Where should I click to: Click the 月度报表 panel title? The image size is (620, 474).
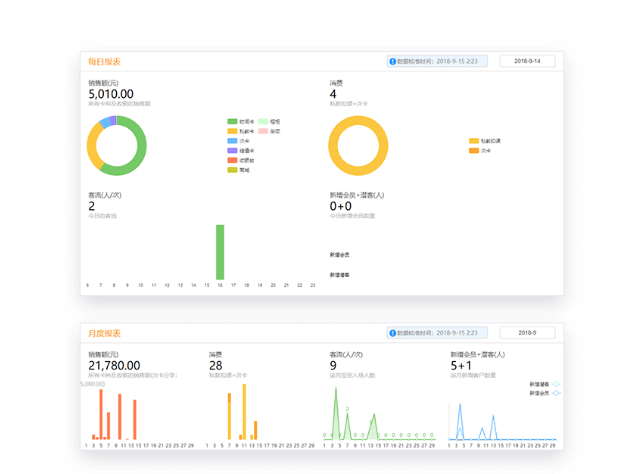(104, 333)
